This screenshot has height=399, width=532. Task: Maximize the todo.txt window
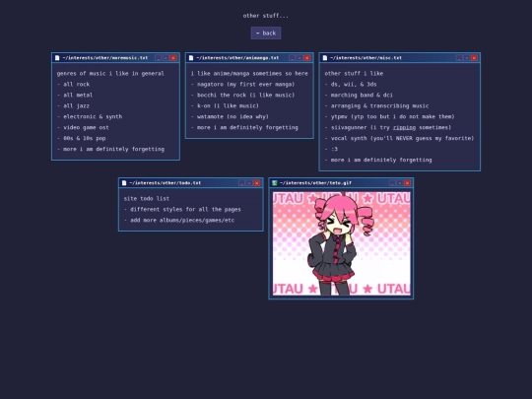pyautogui.click(x=249, y=183)
